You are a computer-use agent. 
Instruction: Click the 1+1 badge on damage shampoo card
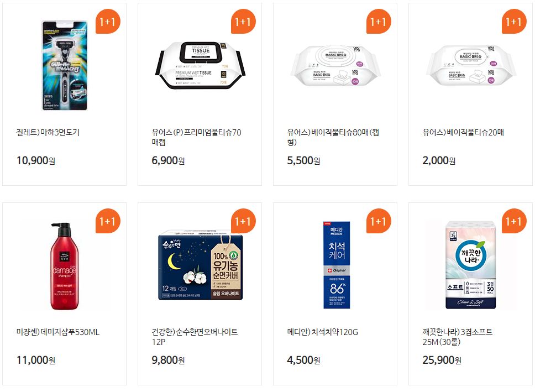click(x=108, y=221)
